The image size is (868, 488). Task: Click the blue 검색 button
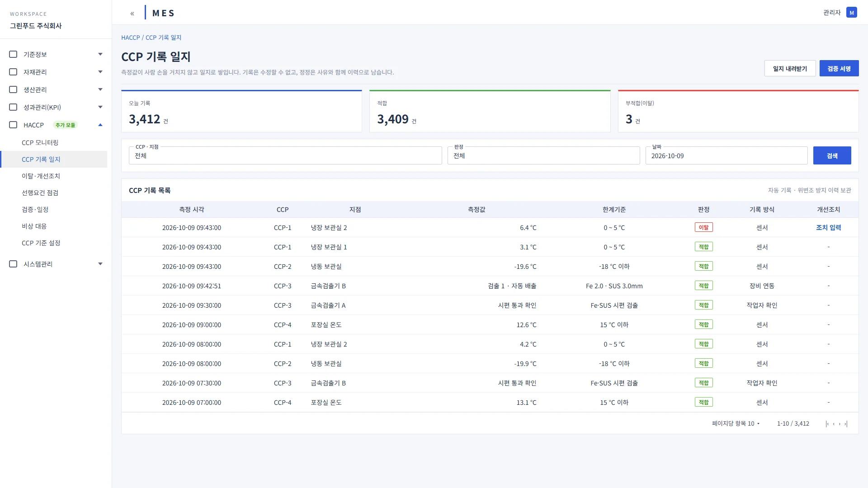pyautogui.click(x=832, y=155)
